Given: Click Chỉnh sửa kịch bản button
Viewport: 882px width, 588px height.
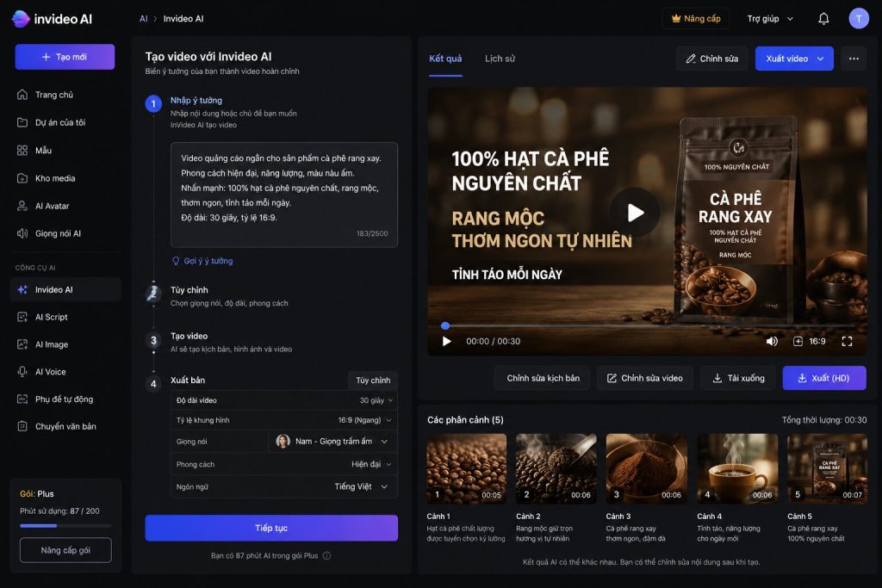Looking at the screenshot, I should point(543,378).
